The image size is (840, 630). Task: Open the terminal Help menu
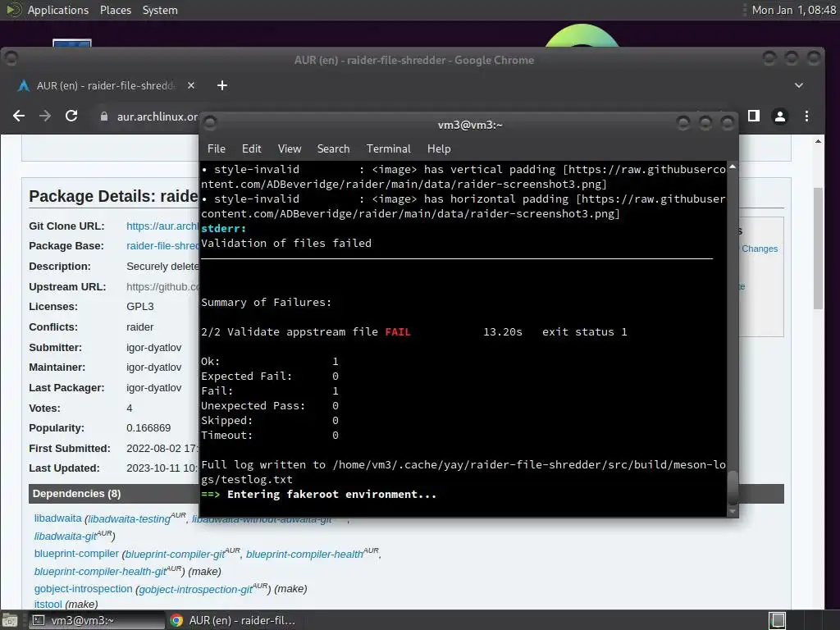[439, 148]
